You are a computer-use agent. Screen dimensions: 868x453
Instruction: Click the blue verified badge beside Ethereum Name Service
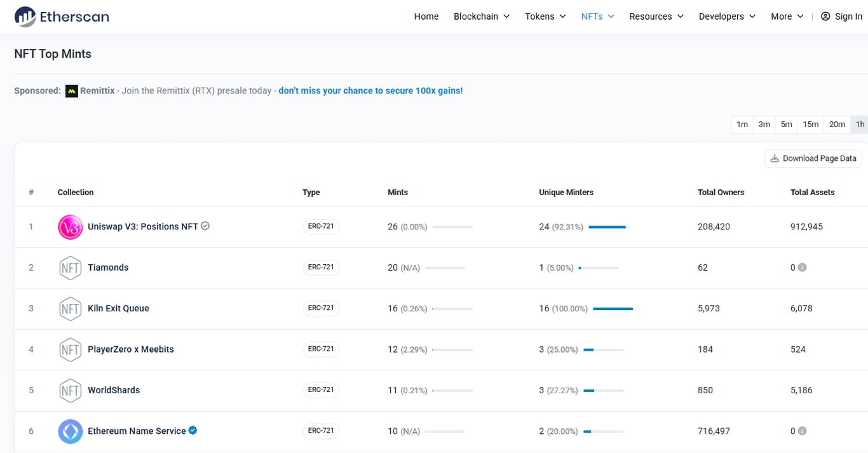(193, 430)
